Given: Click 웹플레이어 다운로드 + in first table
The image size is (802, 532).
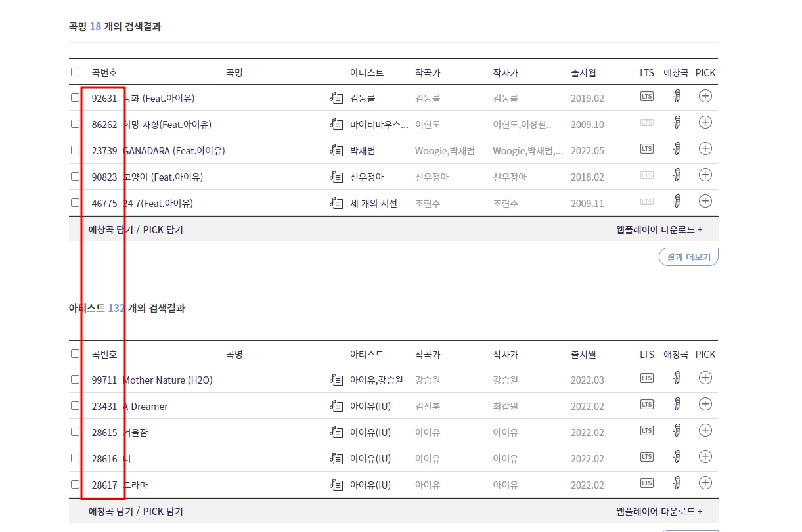Looking at the screenshot, I should tap(659, 230).
